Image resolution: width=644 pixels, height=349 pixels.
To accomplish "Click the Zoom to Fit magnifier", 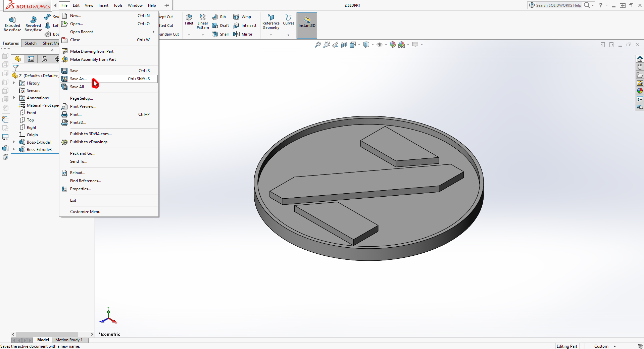I will (317, 45).
